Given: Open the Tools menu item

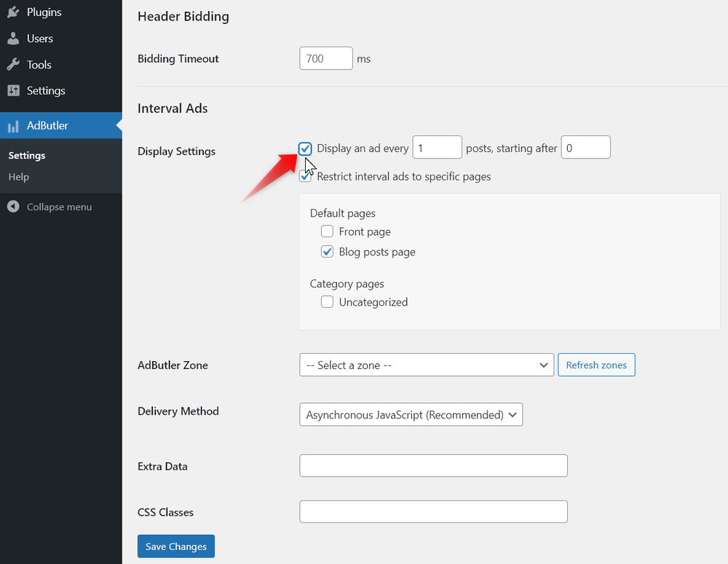Looking at the screenshot, I should (x=61, y=65).
